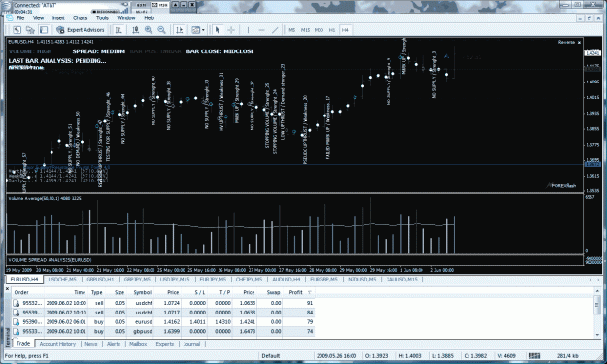Close the Resome label on chart
The image size is (607, 364).
579,42
